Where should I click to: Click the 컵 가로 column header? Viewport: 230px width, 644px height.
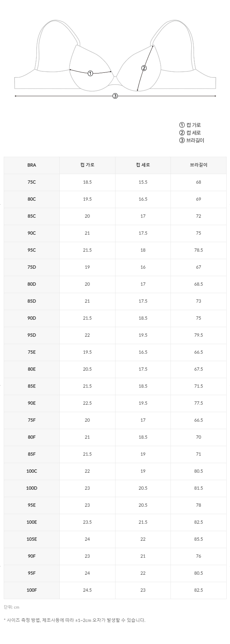point(87,165)
